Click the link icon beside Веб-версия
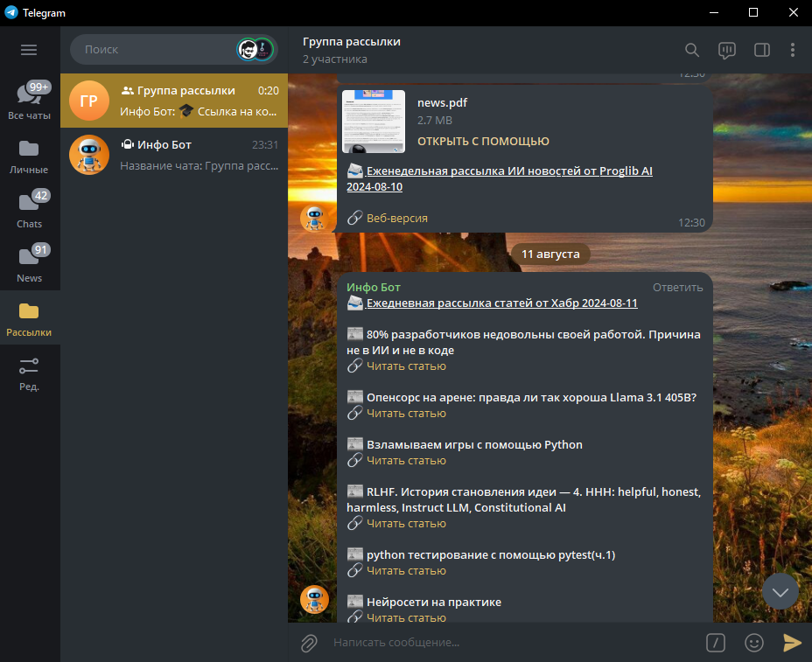The height and width of the screenshot is (662, 812). pos(354,218)
